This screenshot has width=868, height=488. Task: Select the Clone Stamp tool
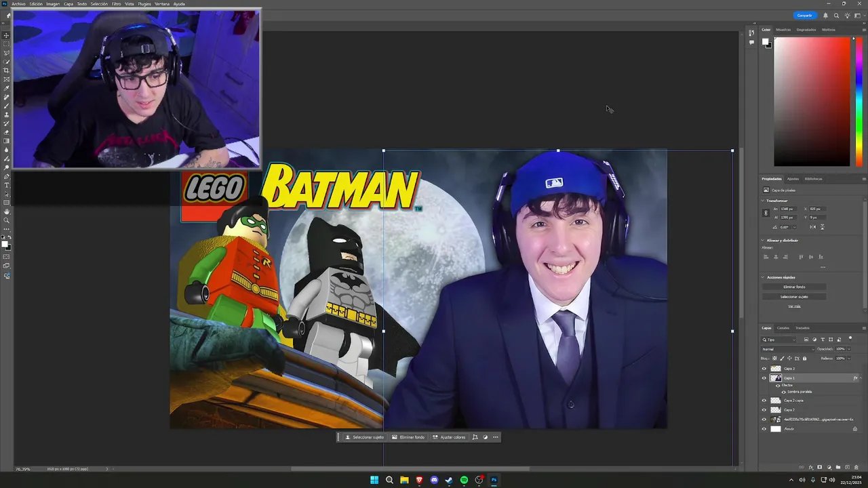pyautogui.click(x=7, y=115)
